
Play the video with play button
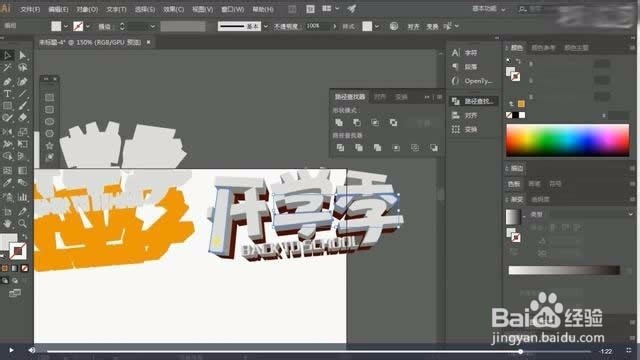tap(11, 350)
